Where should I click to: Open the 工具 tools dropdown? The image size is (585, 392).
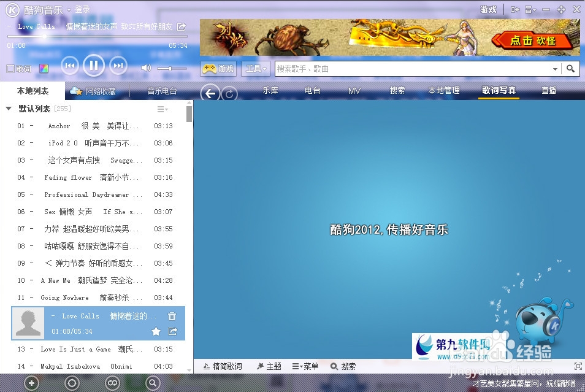256,69
